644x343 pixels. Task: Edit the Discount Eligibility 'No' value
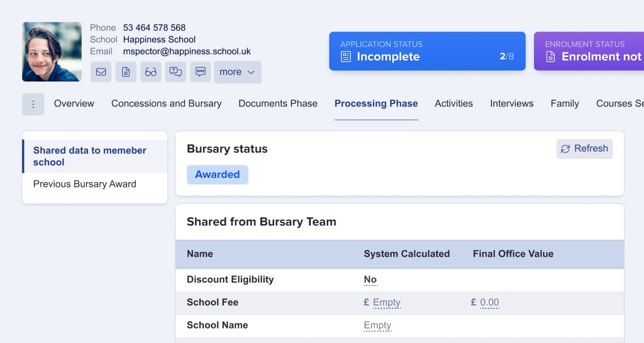[x=370, y=279]
